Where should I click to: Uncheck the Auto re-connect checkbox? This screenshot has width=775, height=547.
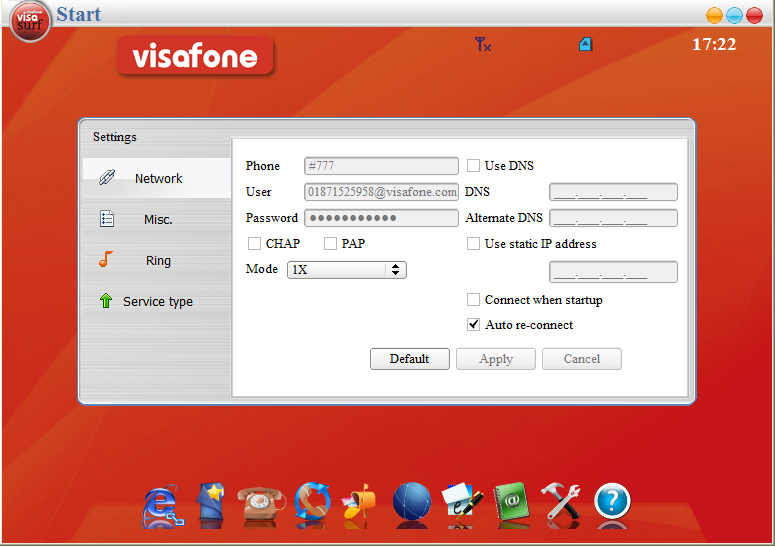click(474, 325)
